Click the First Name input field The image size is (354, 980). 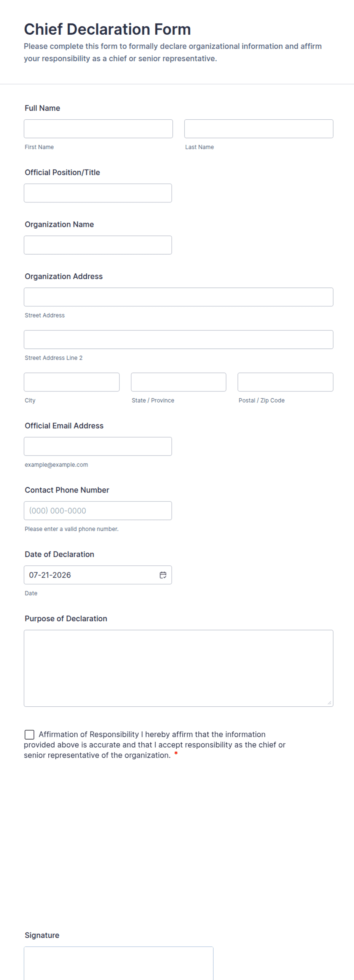tap(98, 129)
